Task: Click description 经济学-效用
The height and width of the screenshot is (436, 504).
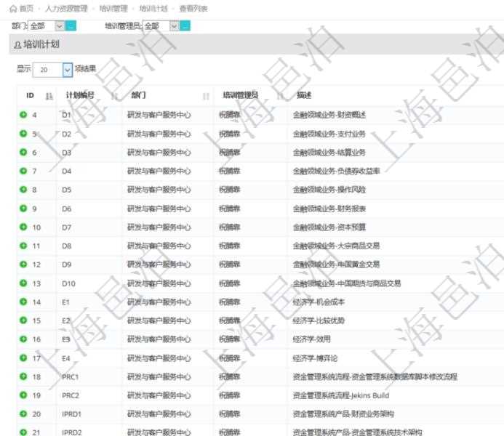Action: tap(311, 339)
